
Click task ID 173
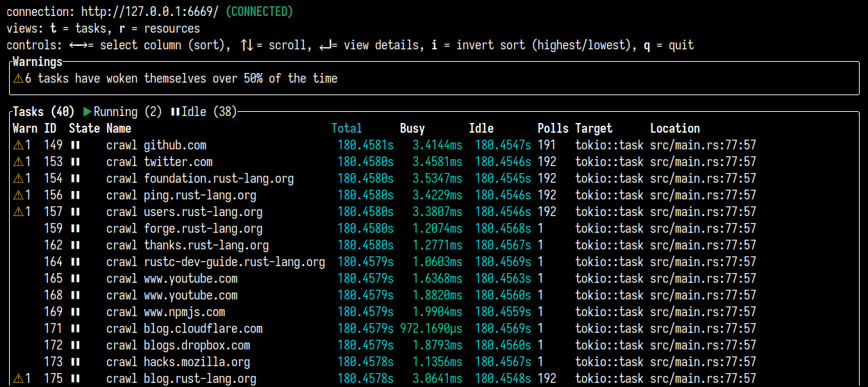pyautogui.click(x=53, y=362)
